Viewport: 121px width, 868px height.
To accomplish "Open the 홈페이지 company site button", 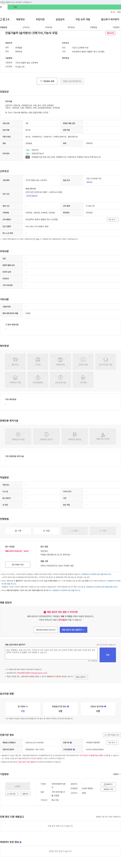I will pos(108,784).
